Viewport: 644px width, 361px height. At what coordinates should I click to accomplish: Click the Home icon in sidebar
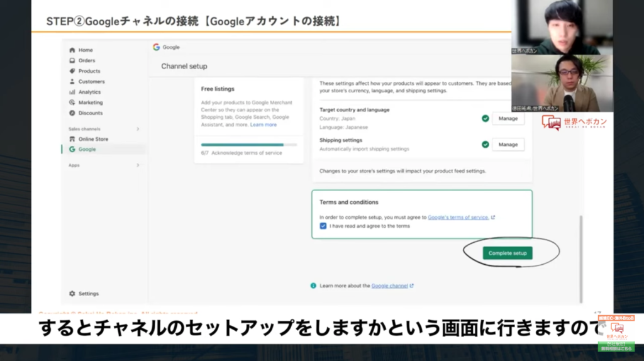click(x=72, y=50)
